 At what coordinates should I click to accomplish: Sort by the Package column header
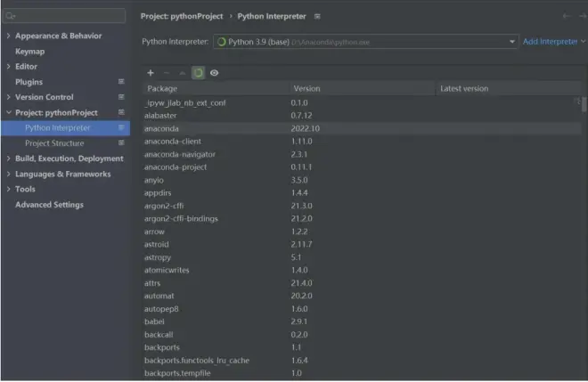[x=216, y=88]
